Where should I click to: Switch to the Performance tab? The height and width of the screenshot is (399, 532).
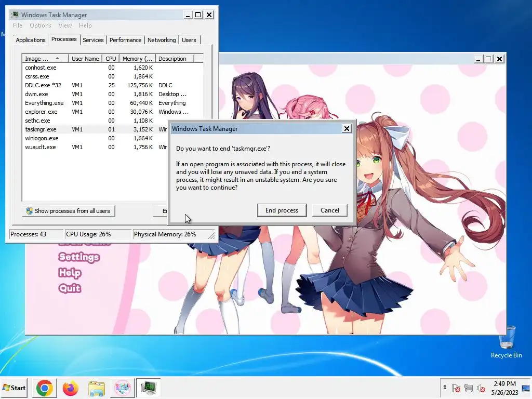click(125, 40)
